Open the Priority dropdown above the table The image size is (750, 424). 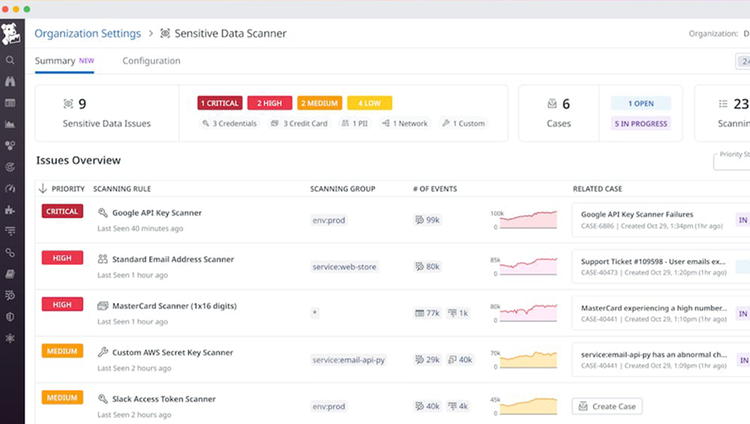click(x=731, y=161)
